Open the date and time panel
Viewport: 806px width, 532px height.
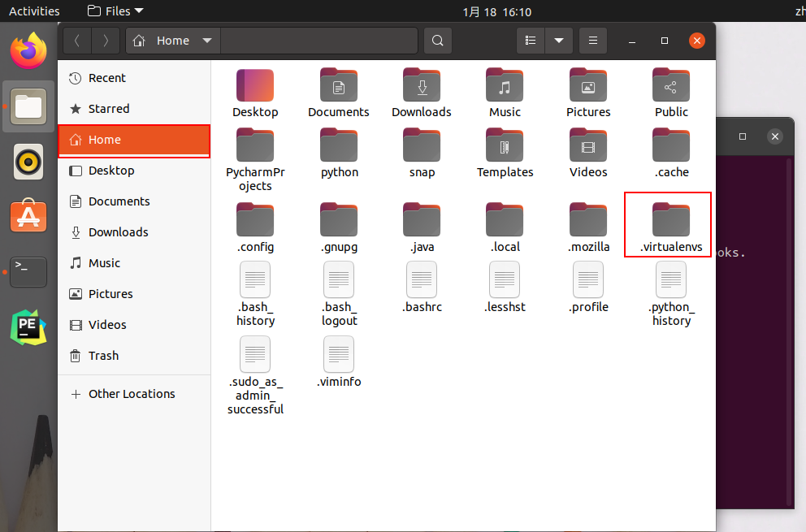tap(496, 11)
